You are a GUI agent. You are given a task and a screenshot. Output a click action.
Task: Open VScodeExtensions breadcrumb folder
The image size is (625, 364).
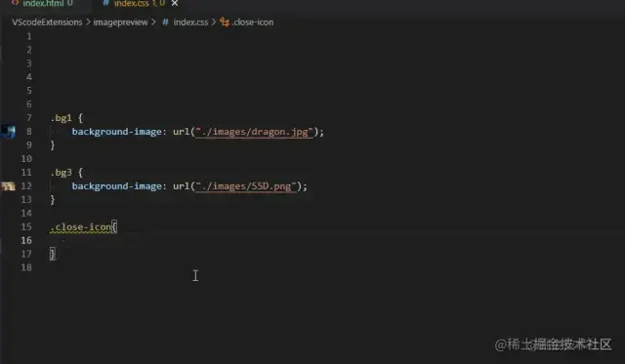point(47,22)
